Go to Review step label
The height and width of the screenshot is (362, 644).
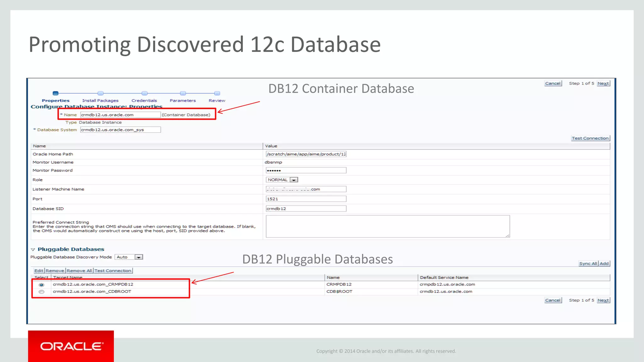click(217, 101)
